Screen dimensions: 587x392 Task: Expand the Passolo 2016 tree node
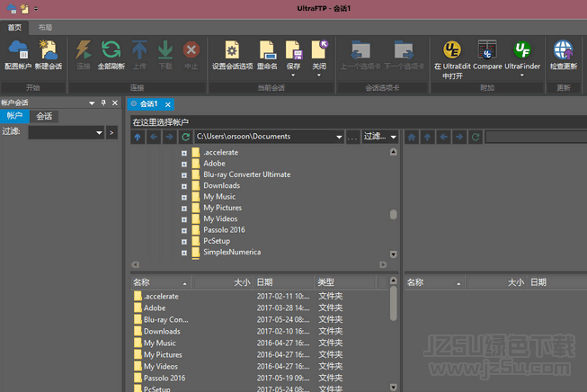183,231
